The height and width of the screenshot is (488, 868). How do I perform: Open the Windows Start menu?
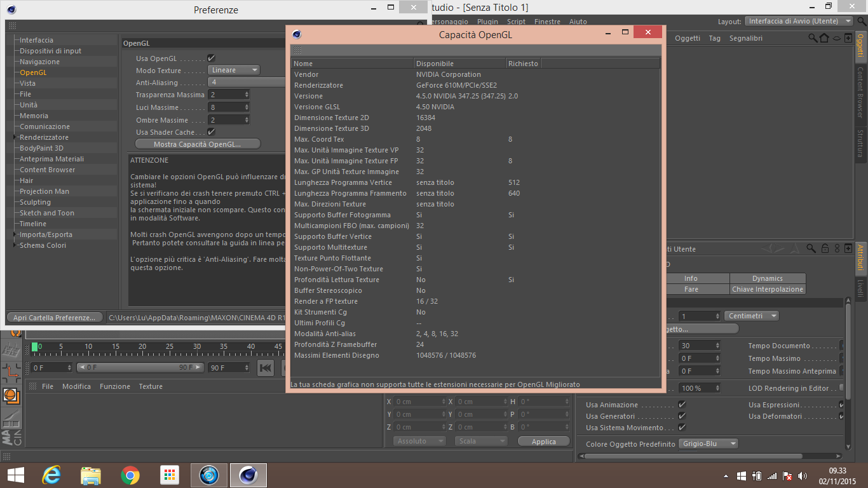click(x=15, y=475)
